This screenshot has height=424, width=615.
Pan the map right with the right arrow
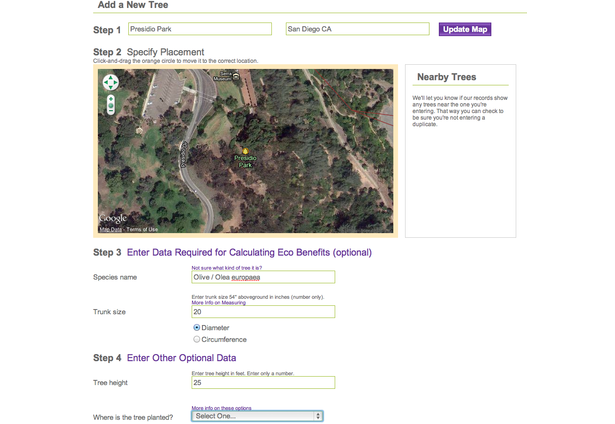tap(115, 82)
